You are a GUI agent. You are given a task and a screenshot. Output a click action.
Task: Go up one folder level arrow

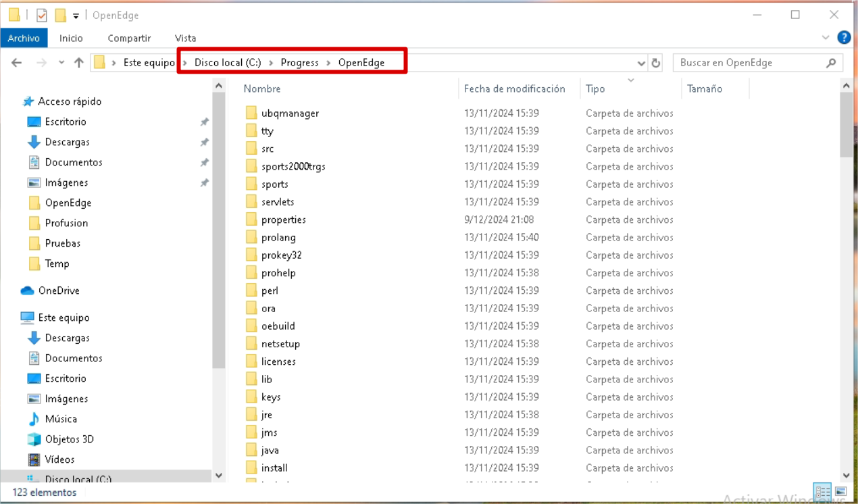tap(79, 63)
